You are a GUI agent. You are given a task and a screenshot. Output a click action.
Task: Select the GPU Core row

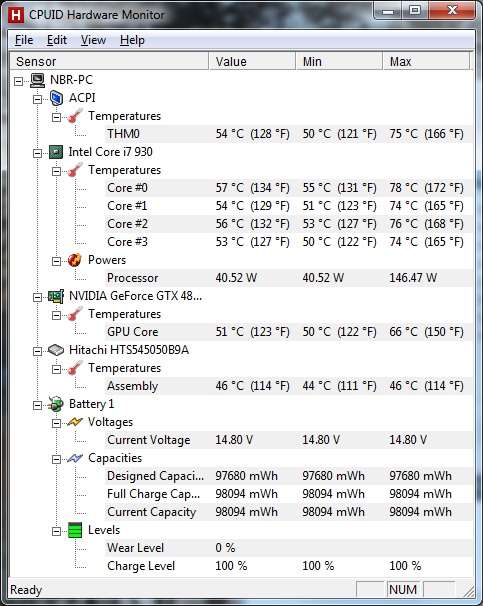[x=289, y=332]
